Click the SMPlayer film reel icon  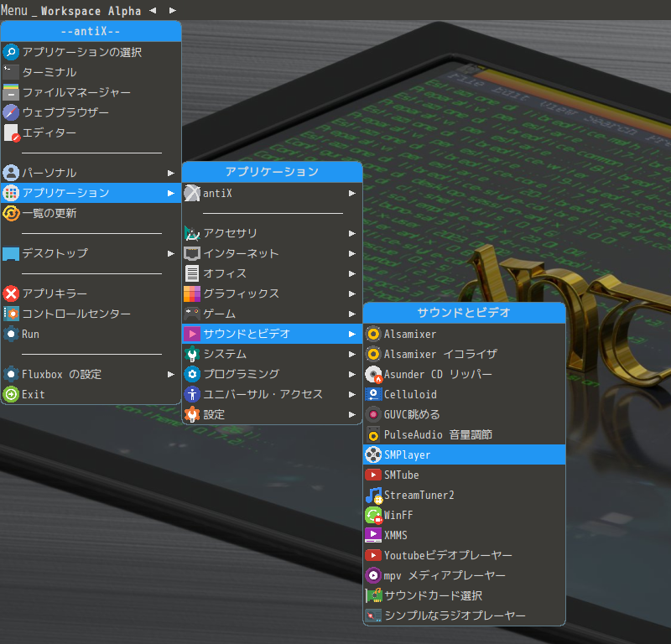click(373, 454)
